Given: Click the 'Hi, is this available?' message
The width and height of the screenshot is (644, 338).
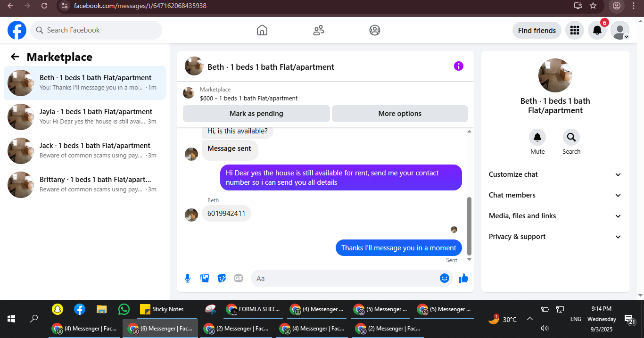Looking at the screenshot, I should pos(238,132).
